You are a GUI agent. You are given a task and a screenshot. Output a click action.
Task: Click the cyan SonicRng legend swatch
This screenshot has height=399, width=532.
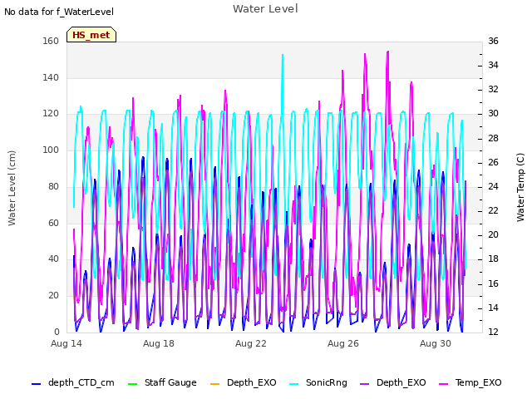pyautogui.click(x=293, y=384)
